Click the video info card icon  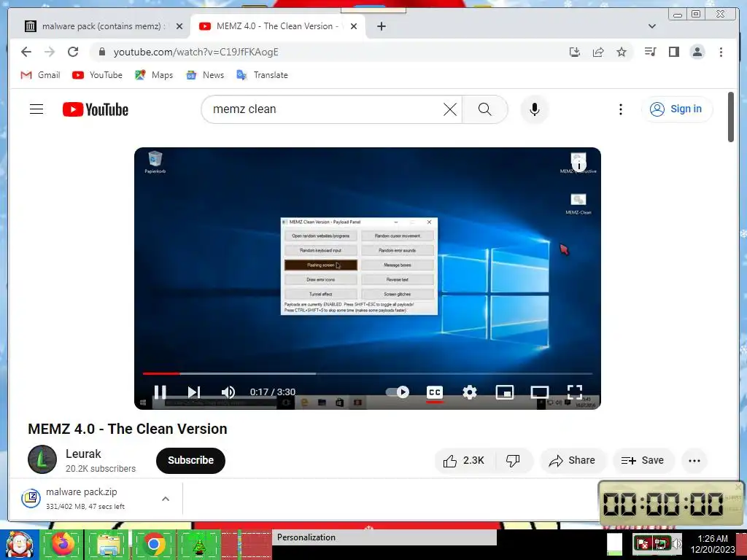[x=578, y=165]
